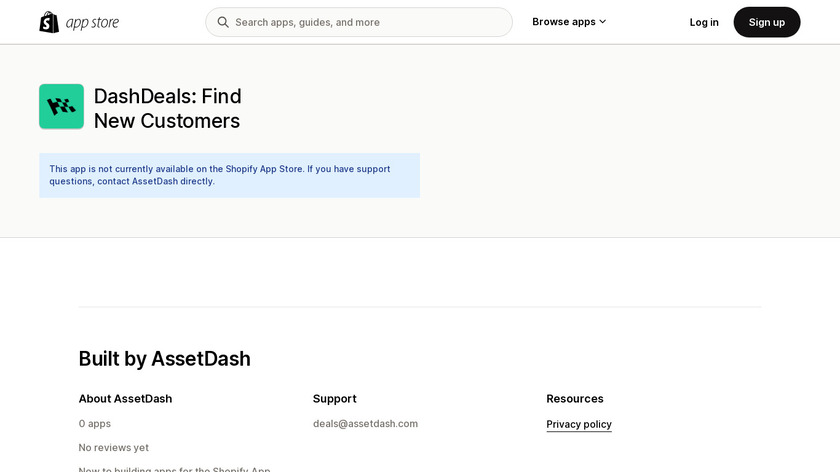Click the Shopify bag logo icon

[x=49, y=22]
